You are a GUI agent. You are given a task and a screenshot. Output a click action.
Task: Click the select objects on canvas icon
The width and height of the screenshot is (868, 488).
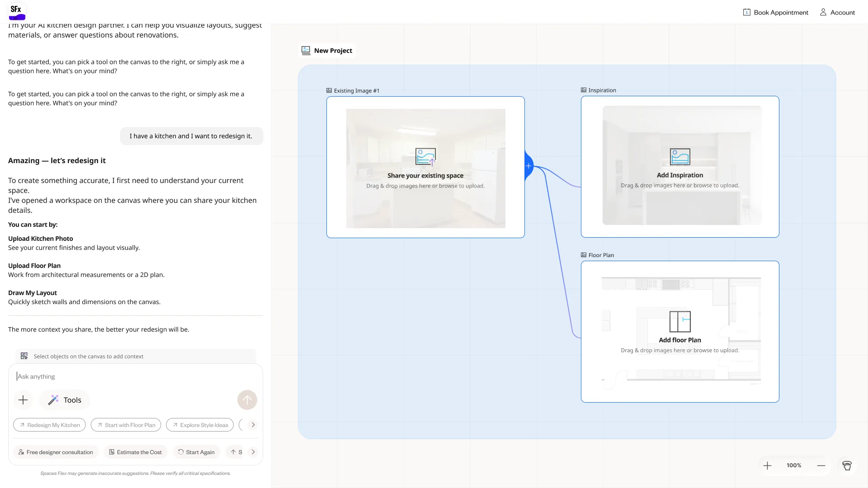[24, 356]
